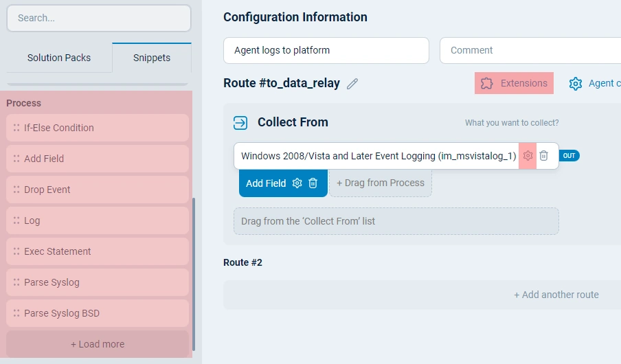This screenshot has width=621, height=364.
Task: Open settings gear for im_msvistalog_1 input
Action: click(528, 156)
